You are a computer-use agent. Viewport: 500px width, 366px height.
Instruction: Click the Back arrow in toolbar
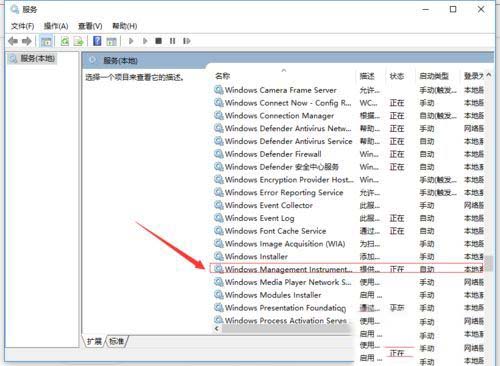click(x=13, y=41)
